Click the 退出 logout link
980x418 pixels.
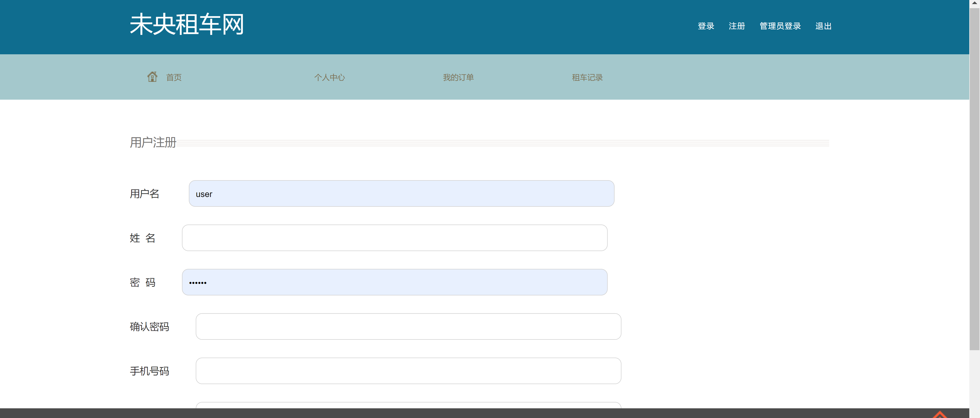click(823, 26)
